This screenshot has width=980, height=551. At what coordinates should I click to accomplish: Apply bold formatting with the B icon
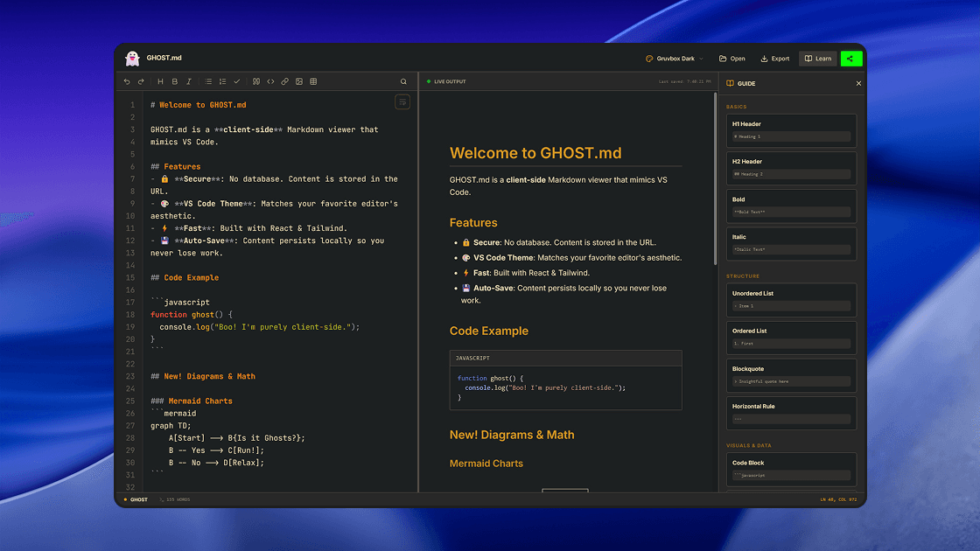[x=175, y=82]
